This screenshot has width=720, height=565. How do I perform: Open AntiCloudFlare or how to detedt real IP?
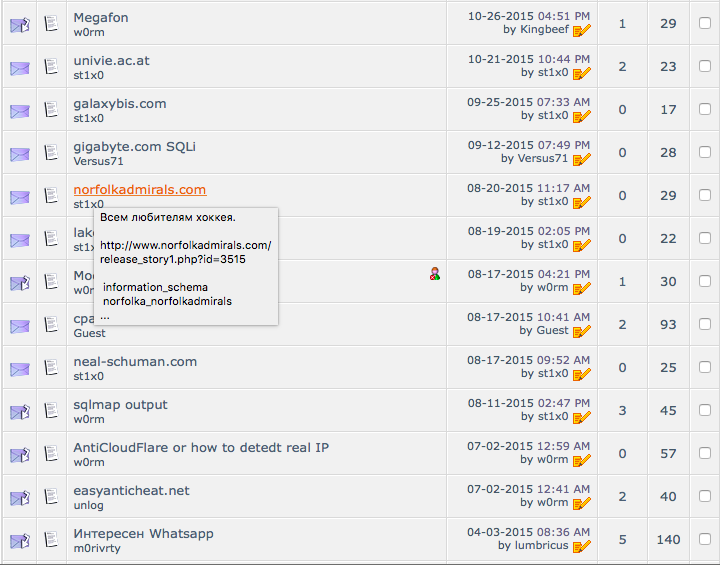201,447
